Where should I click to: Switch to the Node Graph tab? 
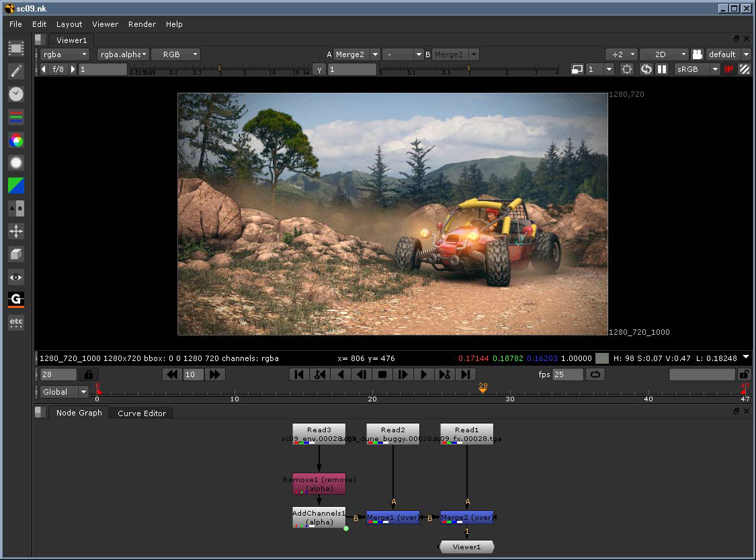[x=79, y=413]
